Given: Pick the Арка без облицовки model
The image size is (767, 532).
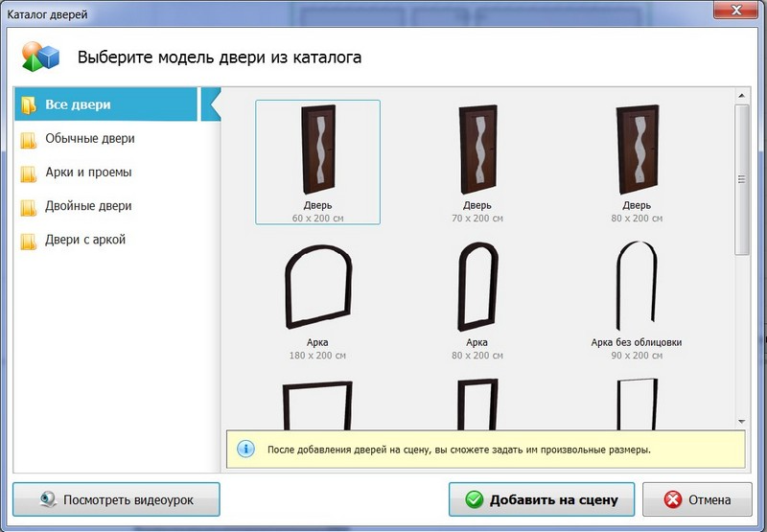Looking at the screenshot, I should (637, 300).
